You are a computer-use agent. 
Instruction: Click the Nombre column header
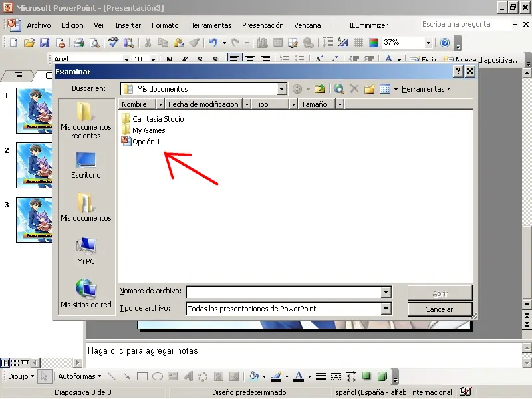tap(137, 104)
